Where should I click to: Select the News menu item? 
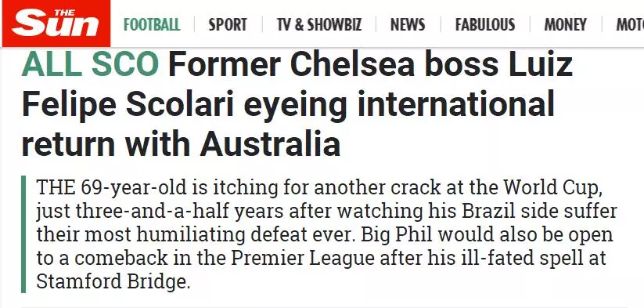pos(408,24)
